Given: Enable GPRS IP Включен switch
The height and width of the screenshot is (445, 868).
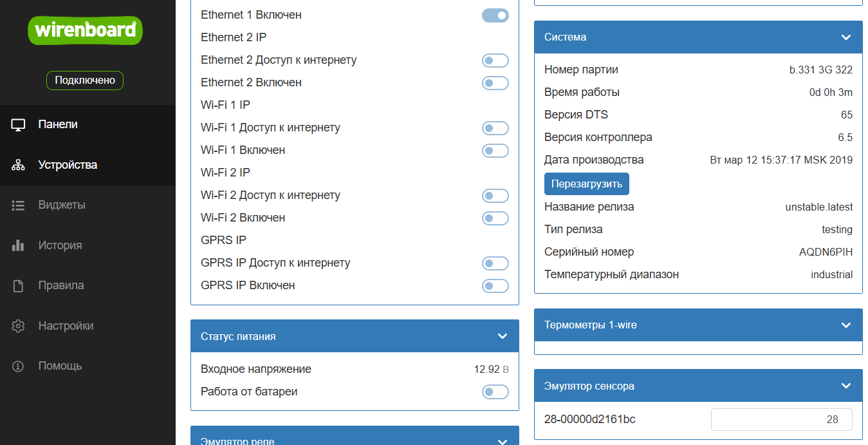Looking at the screenshot, I should point(495,286).
